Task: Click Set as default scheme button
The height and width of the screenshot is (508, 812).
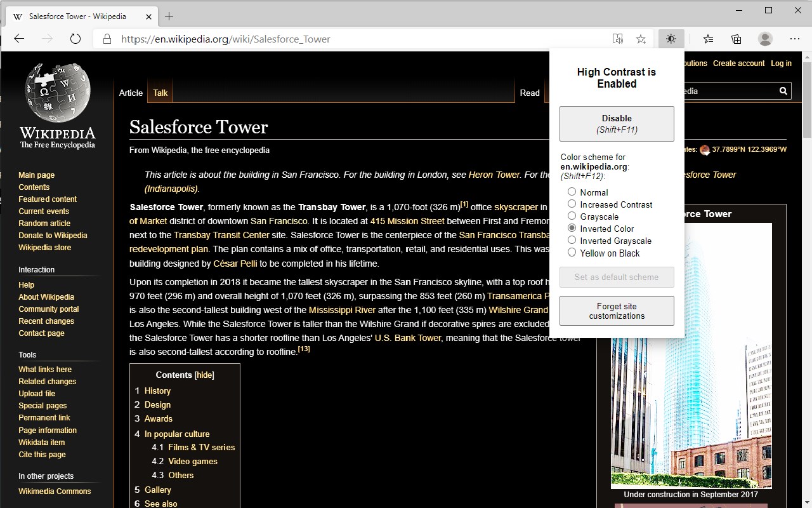Action: point(617,277)
